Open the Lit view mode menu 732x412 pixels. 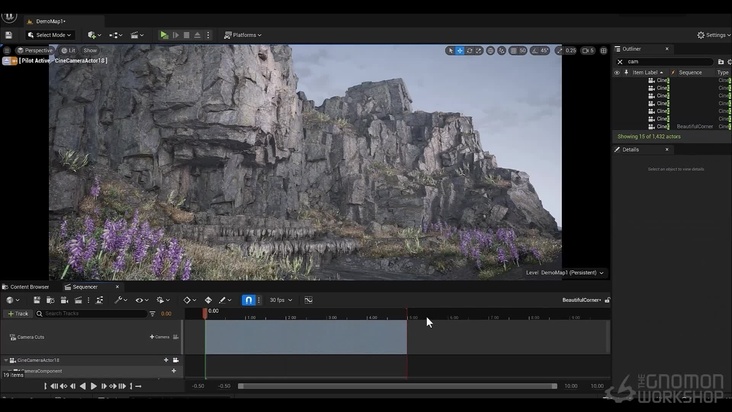pyautogui.click(x=67, y=50)
